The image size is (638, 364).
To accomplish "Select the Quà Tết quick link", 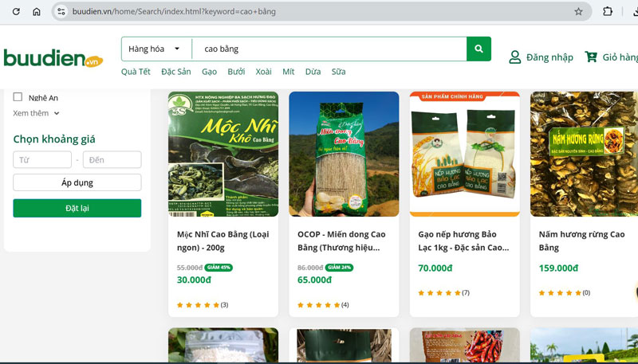I will (x=136, y=72).
